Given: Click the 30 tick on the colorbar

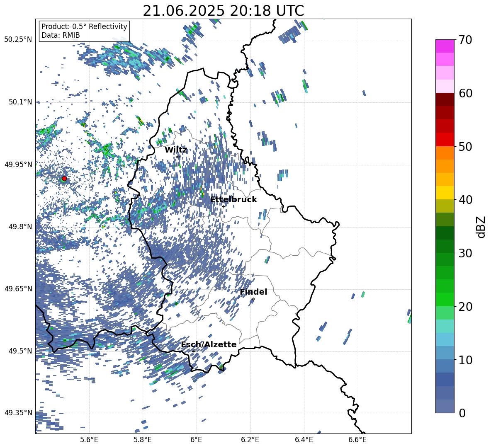Looking at the screenshot, I should (465, 253).
